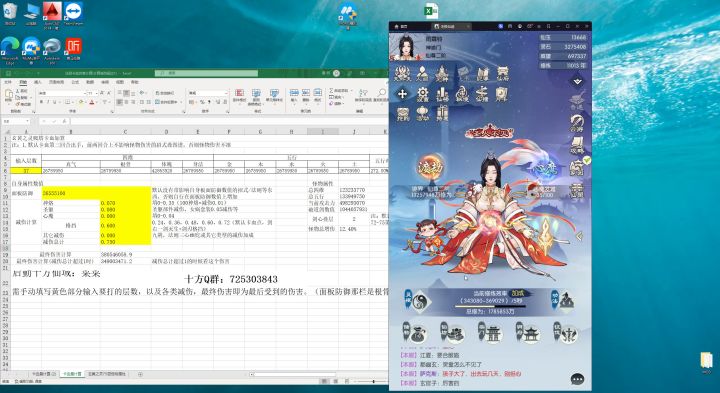Viewport: 720px width, 393px height.
Task: Click the player avatar portrait in the game
Action: [x=405, y=46]
